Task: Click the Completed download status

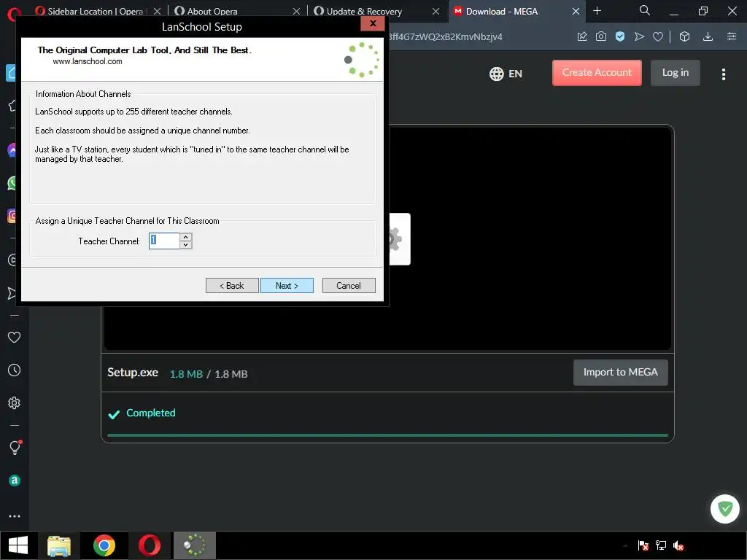Action: (x=150, y=413)
